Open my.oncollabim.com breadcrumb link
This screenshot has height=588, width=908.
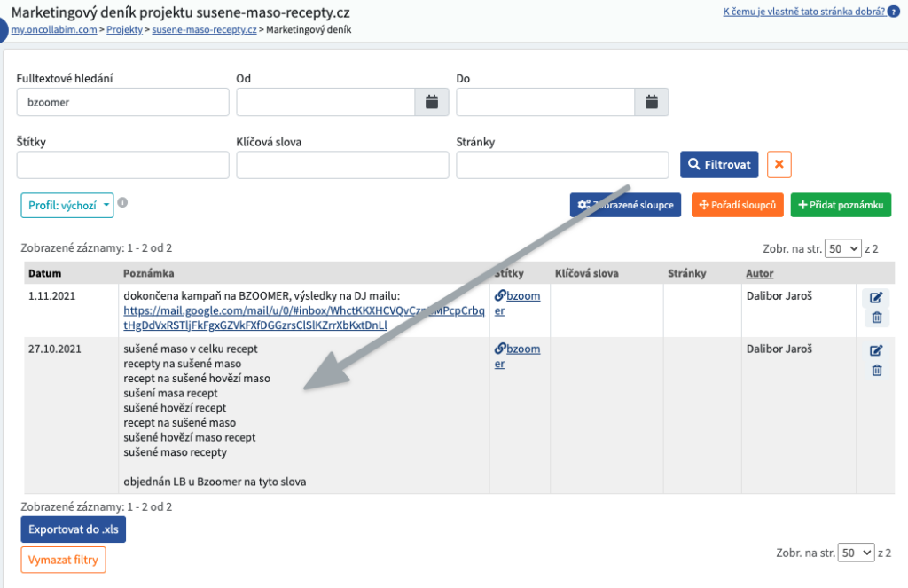54,29
